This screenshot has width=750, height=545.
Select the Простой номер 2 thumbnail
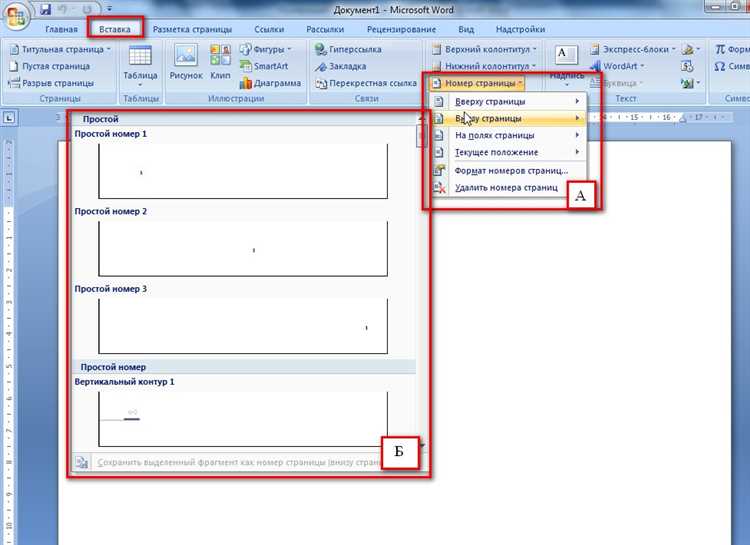coord(243,249)
